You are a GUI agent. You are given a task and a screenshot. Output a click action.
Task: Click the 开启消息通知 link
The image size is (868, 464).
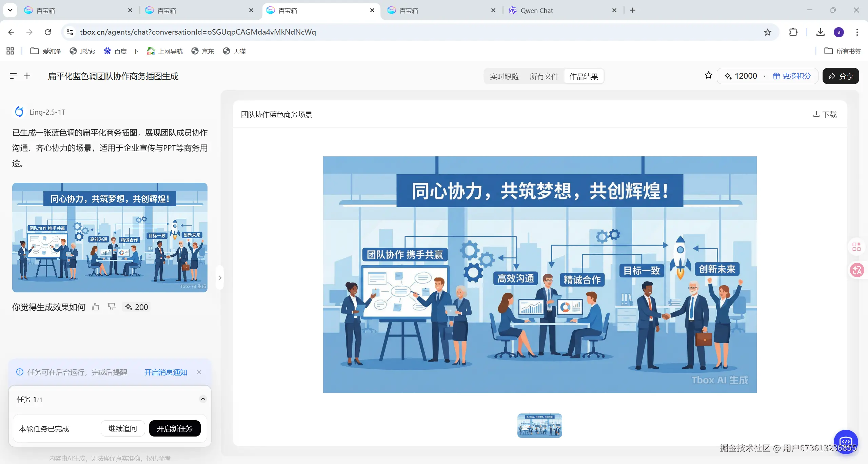(x=166, y=372)
